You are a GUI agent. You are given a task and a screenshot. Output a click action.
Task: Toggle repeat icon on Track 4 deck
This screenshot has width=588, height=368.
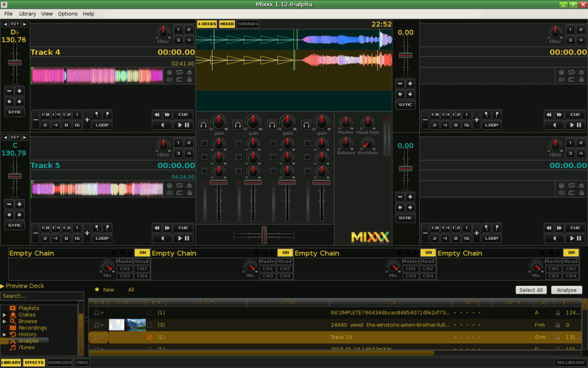tap(179, 72)
